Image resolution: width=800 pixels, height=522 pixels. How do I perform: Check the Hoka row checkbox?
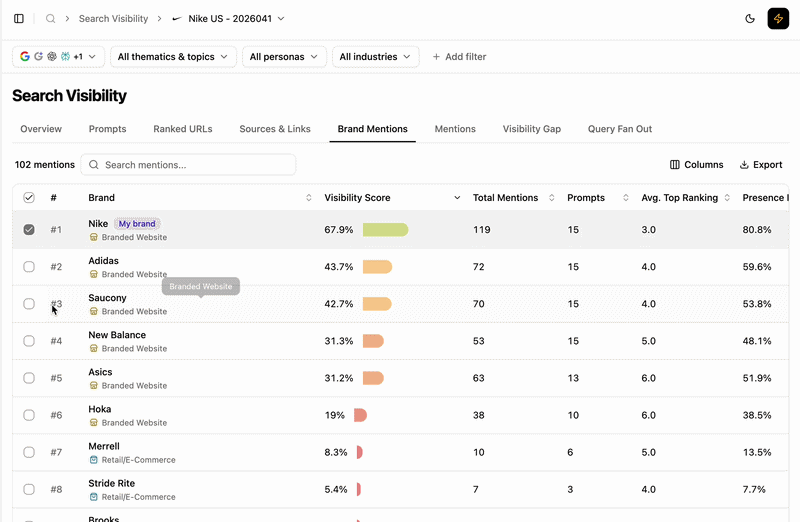pos(29,415)
